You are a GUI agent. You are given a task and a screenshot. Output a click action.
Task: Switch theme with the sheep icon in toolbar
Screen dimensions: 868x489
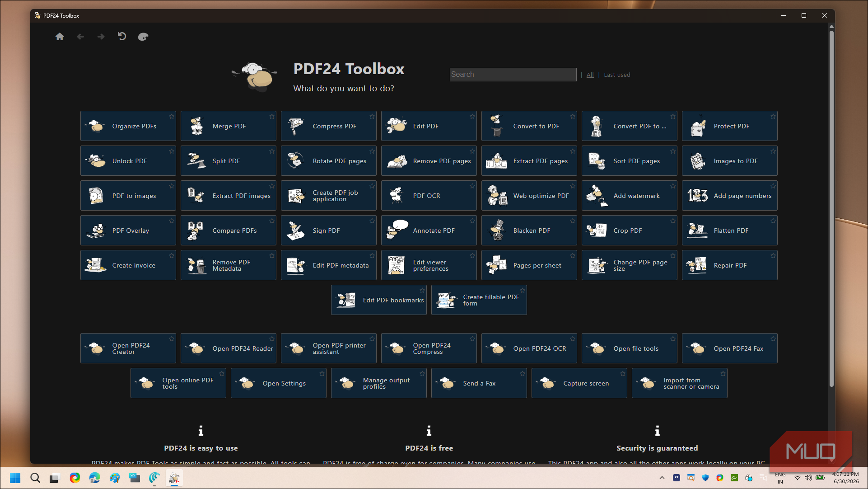(x=143, y=37)
